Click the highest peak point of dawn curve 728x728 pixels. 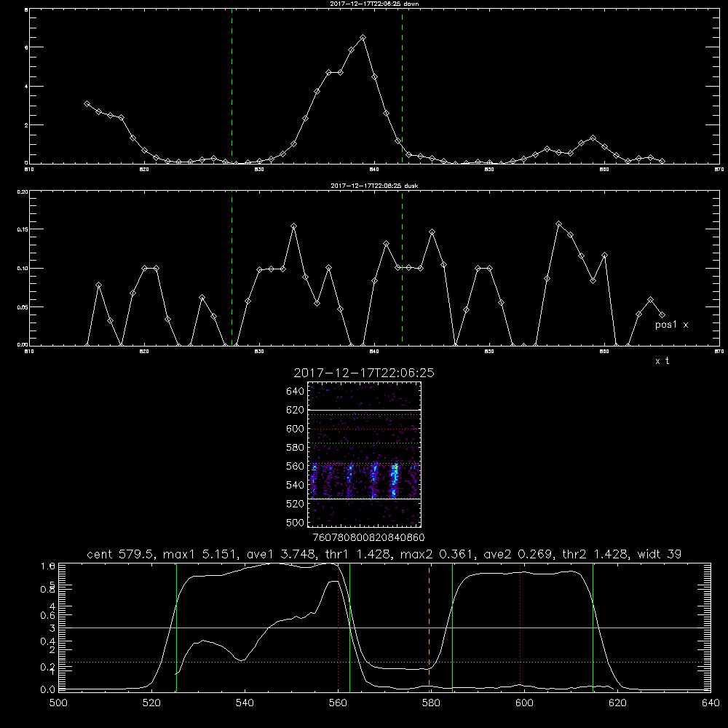[x=363, y=38]
